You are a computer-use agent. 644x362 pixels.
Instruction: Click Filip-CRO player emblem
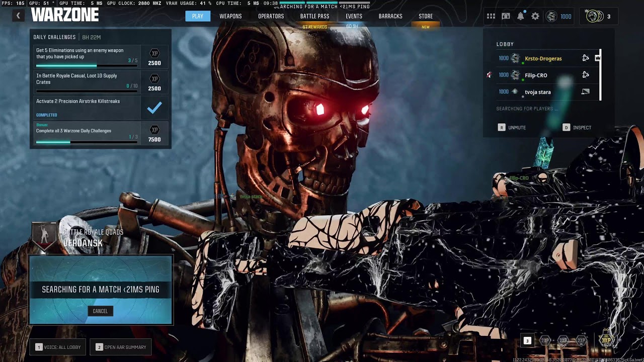[x=515, y=75]
